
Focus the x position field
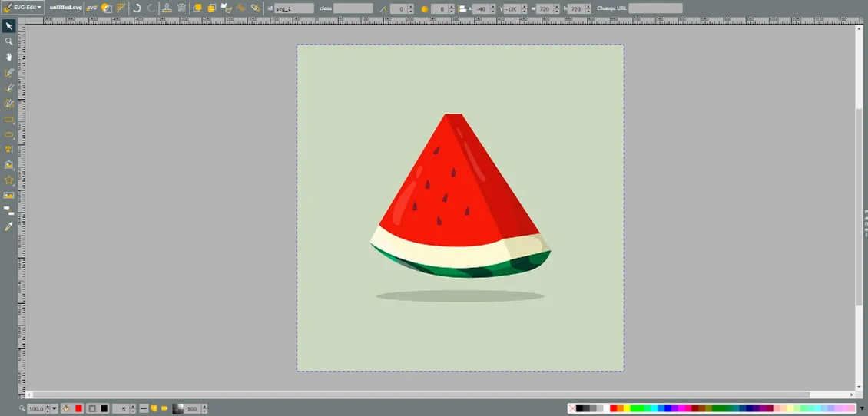tap(481, 9)
